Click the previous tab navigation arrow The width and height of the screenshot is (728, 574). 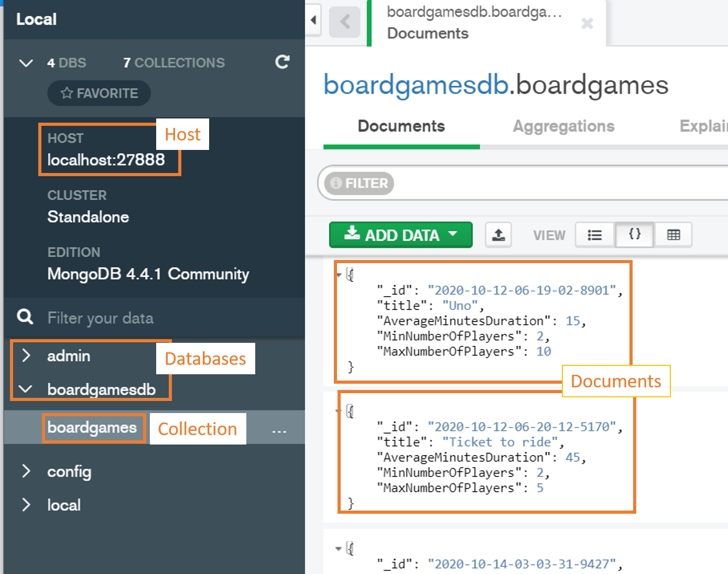[x=344, y=23]
